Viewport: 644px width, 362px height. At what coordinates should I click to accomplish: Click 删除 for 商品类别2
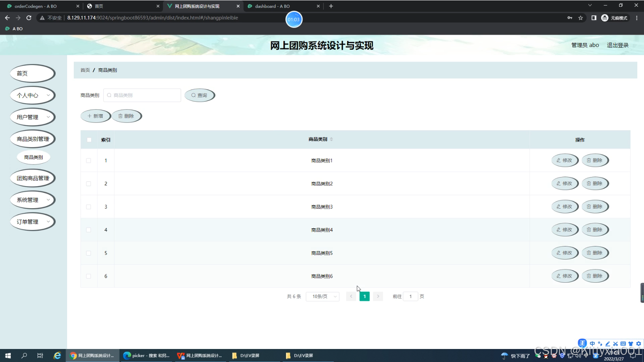click(x=595, y=183)
